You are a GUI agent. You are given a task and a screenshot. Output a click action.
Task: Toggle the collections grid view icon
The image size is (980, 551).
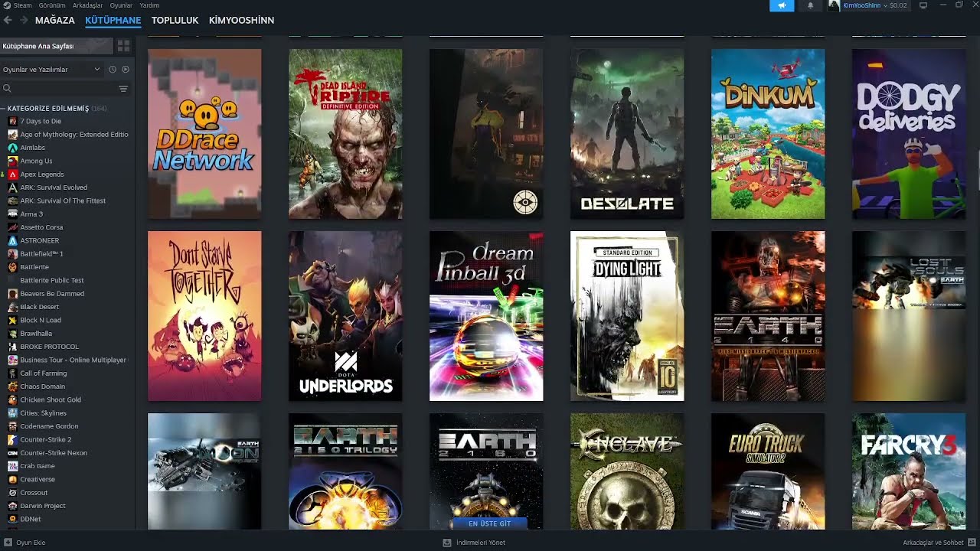pos(123,46)
